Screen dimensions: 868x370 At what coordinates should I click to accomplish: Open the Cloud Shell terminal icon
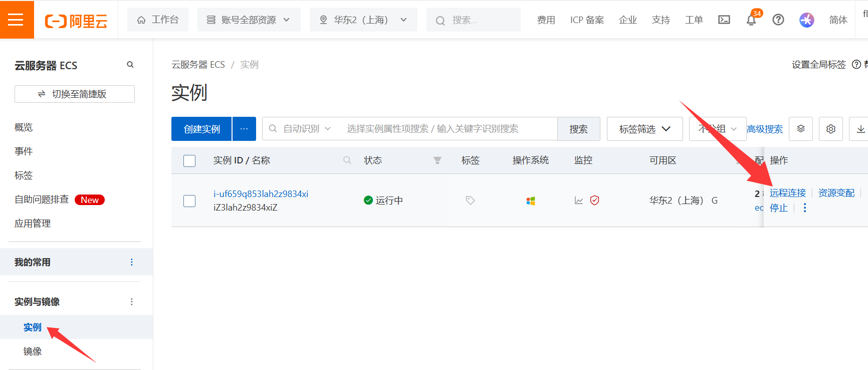click(x=724, y=20)
